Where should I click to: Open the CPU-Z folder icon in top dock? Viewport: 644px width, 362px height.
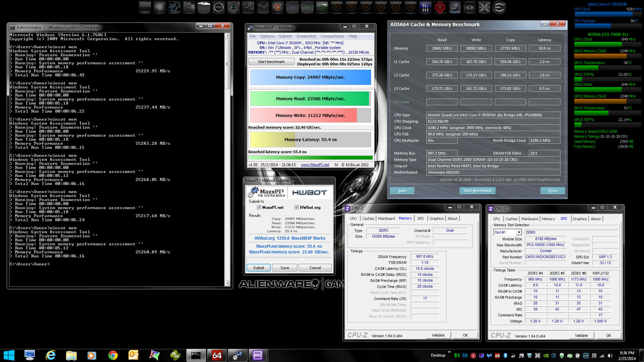[x=292, y=7]
